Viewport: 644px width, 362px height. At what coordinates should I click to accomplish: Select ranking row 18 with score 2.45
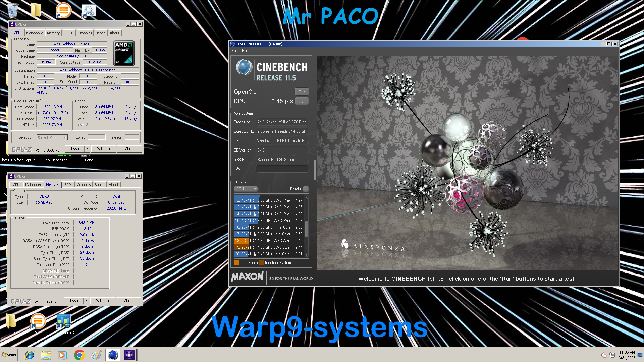pyautogui.click(x=269, y=241)
